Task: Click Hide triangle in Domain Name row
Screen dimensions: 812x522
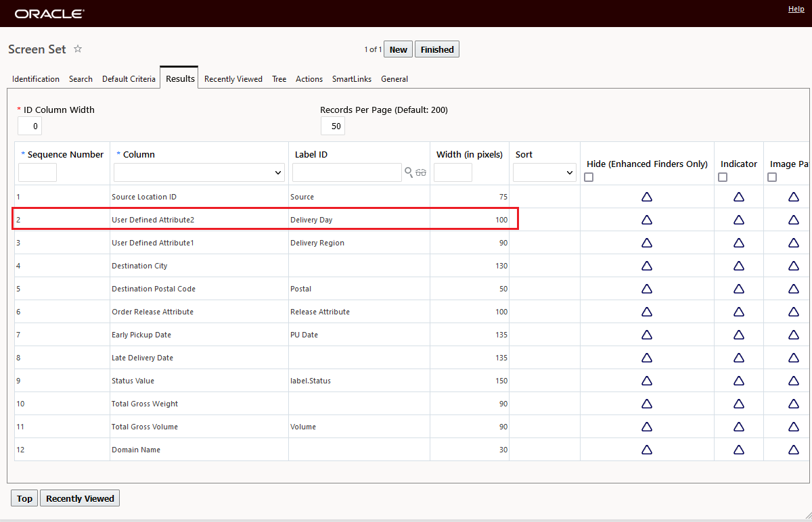Action: (x=647, y=450)
